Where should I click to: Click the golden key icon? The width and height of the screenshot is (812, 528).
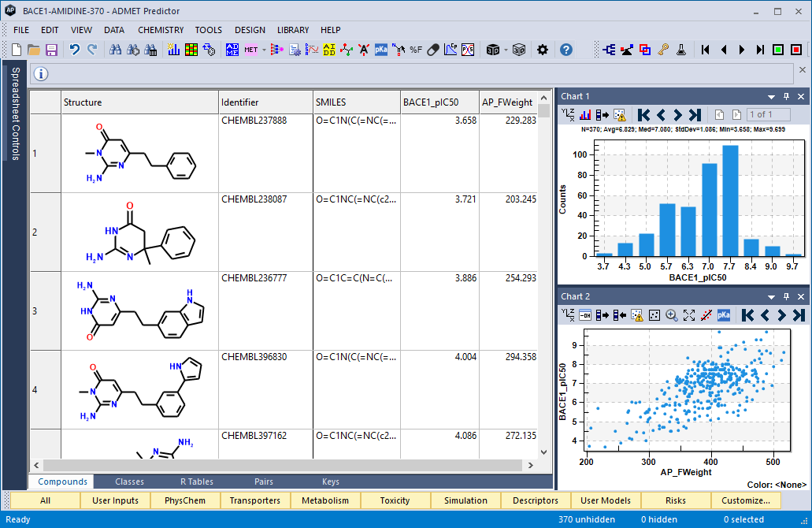click(x=663, y=50)
